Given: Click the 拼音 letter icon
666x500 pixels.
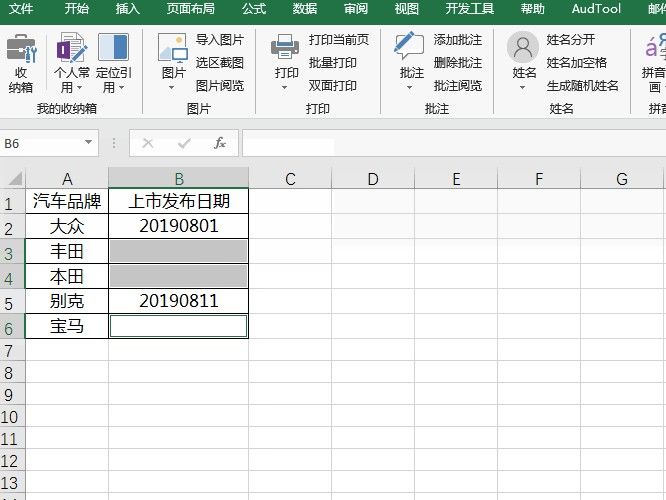Looking at the screenshot, I should point(655,46).
